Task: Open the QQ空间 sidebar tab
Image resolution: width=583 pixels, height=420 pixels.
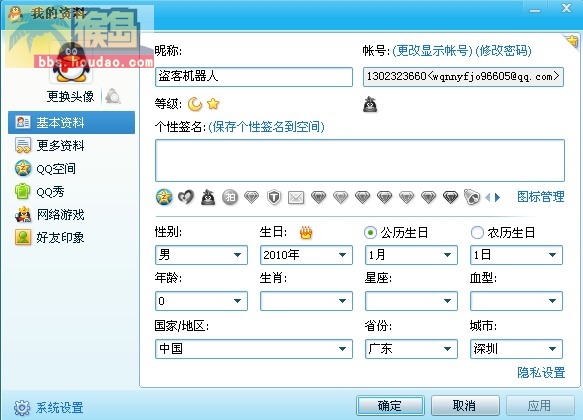Action: [71, 169]
